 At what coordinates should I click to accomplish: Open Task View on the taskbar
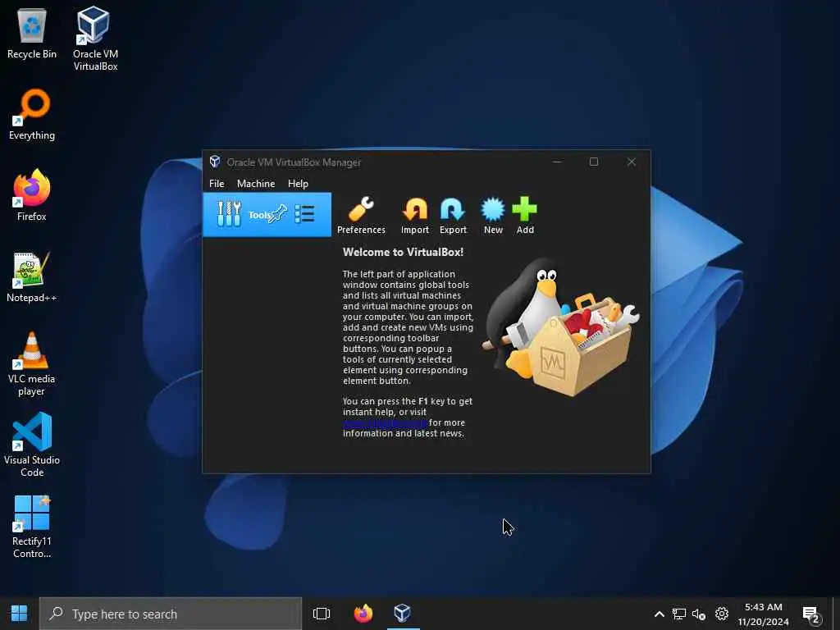click(322, 614)
